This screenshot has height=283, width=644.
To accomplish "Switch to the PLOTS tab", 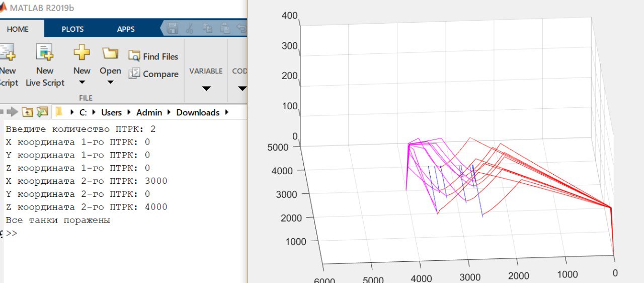I will [x=72, y=29].
